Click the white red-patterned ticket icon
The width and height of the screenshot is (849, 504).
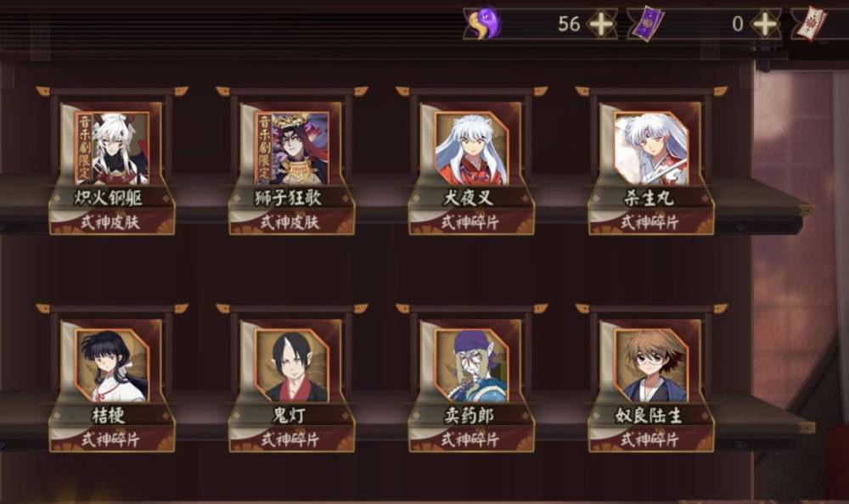pyautogui.click(x=811, y=24)
